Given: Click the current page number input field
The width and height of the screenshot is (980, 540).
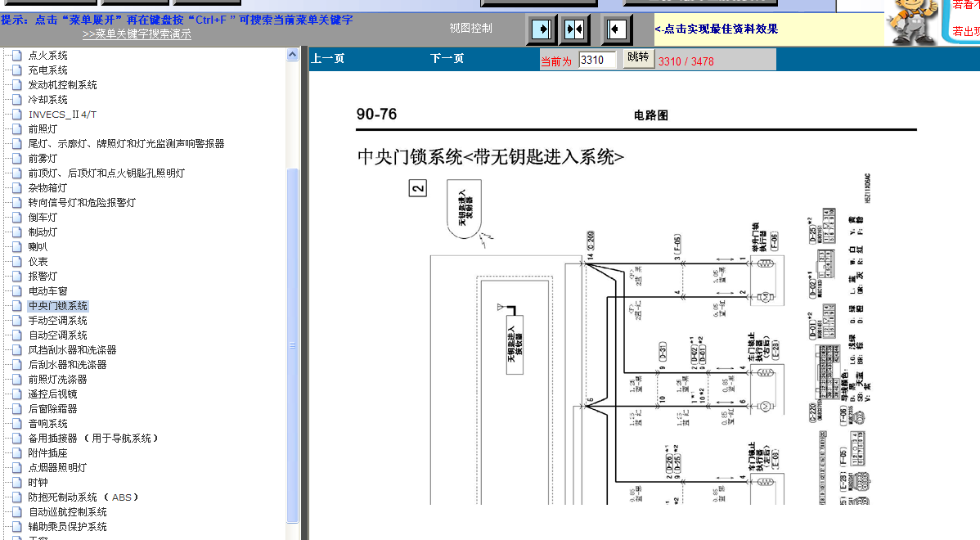Looking at the screenshot, I should click(597, 60).
